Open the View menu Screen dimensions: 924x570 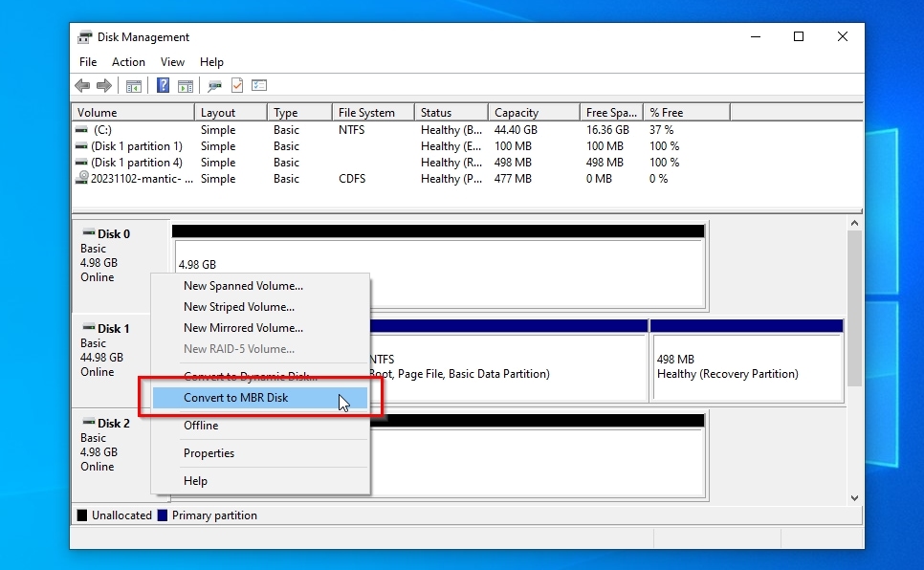172,62
